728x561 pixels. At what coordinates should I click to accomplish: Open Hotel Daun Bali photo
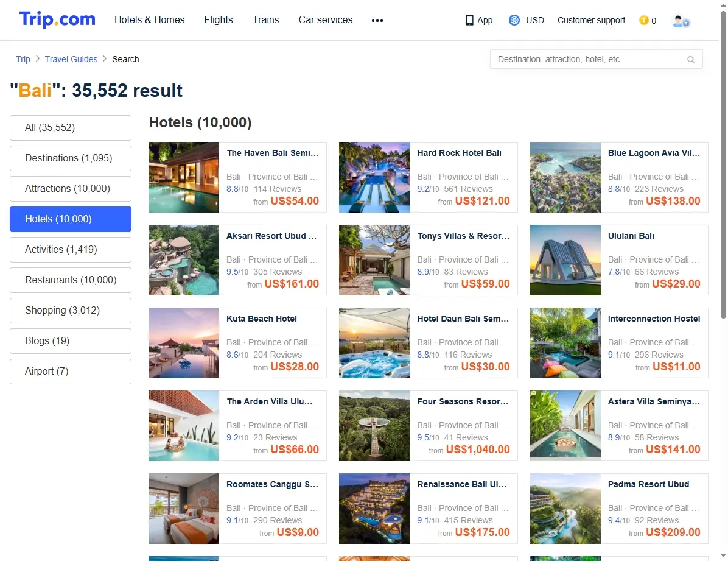pos(374,342)
